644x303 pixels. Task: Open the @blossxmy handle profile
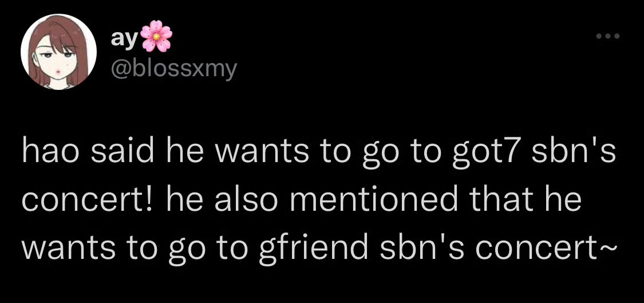(x=174, y=69)
